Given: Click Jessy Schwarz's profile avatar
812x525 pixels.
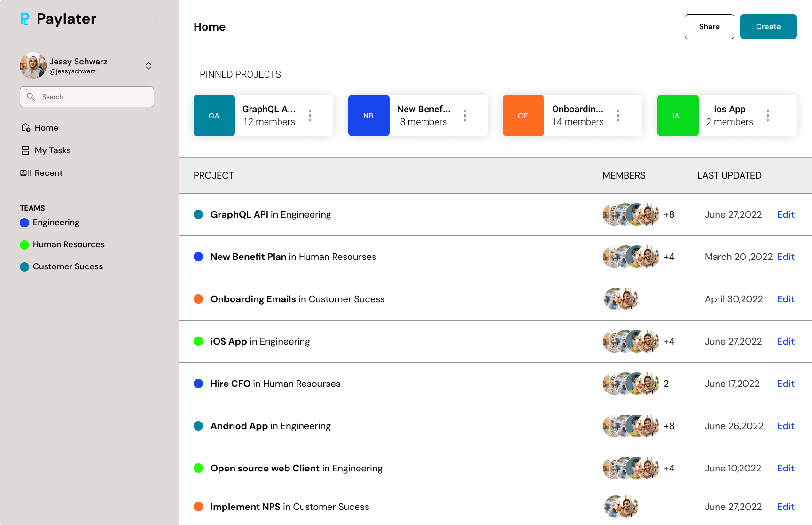Looking at the screenshot, I should click(x=32, y=65).
